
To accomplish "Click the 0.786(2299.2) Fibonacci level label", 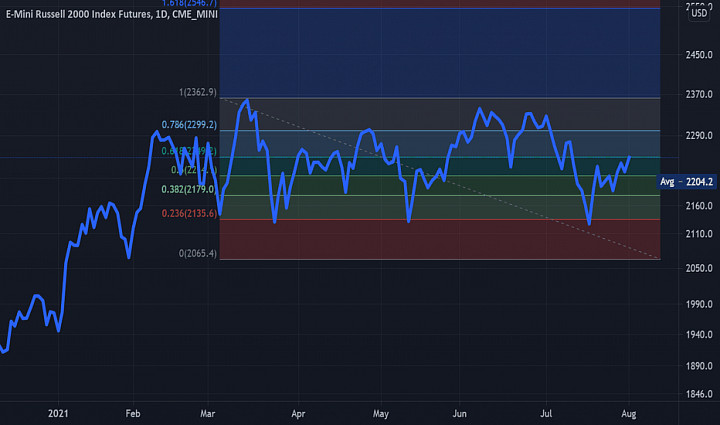I will pos(189,125).
